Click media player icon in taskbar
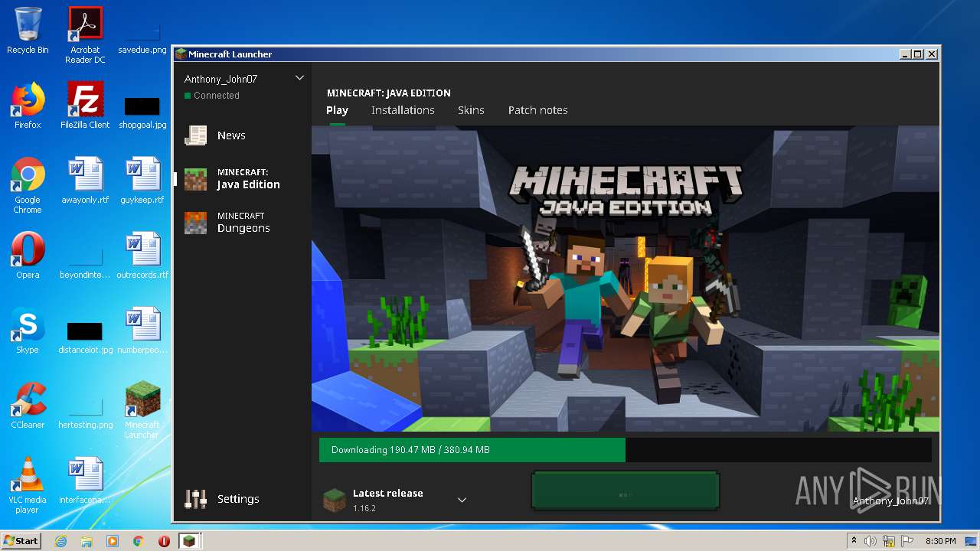 pyautogui.click(x=113, y=541)
